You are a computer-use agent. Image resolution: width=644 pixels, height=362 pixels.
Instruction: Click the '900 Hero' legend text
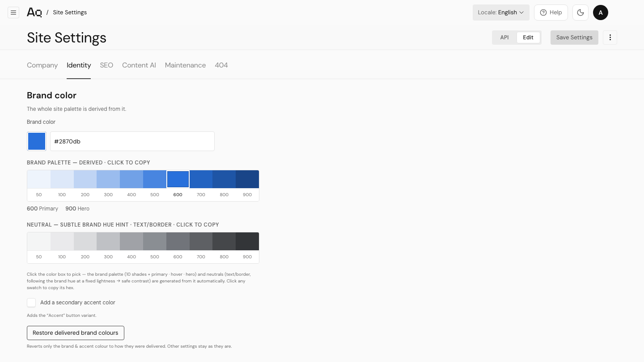coord(77,209)
